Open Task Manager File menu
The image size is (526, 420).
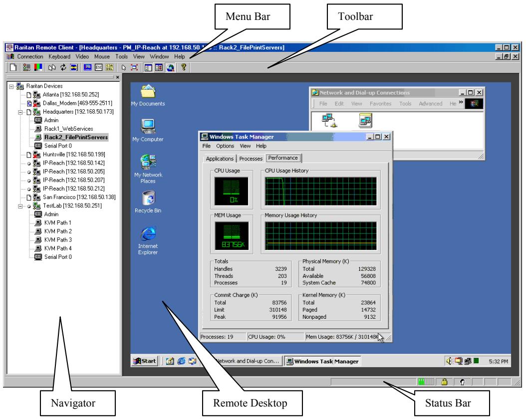point(206,146)
